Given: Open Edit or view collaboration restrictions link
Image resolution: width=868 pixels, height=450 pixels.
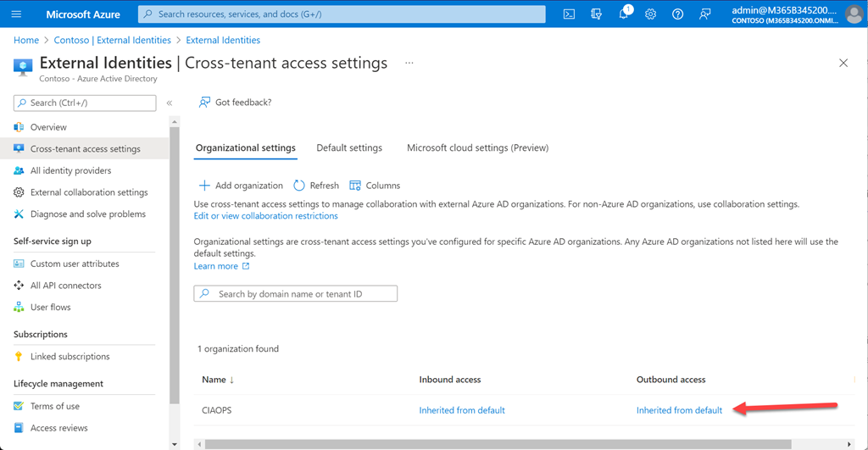Looking at the screenshot, I should (x=265, y=216).
